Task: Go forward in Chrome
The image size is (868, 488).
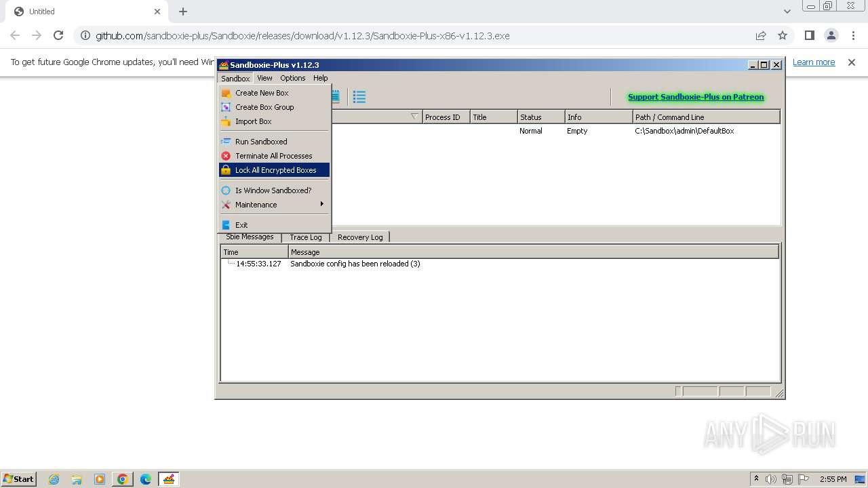Action: pyautogui.click(x=37, y=35)
